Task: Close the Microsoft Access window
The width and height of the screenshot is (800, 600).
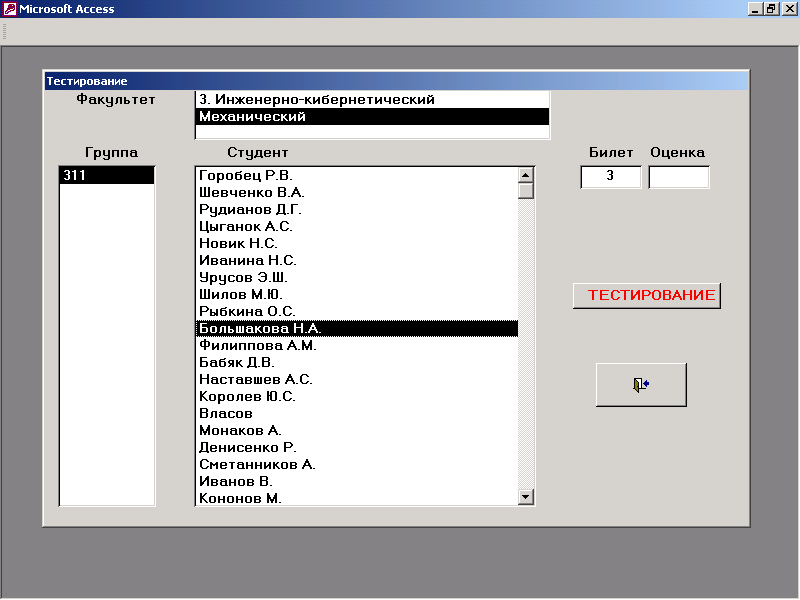Action: pos(789,9)
